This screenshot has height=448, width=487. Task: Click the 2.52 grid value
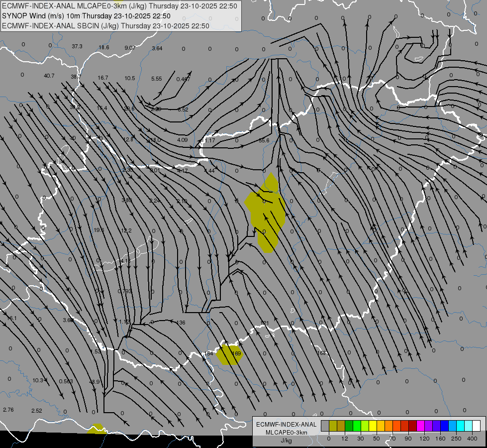pos(37,411)
